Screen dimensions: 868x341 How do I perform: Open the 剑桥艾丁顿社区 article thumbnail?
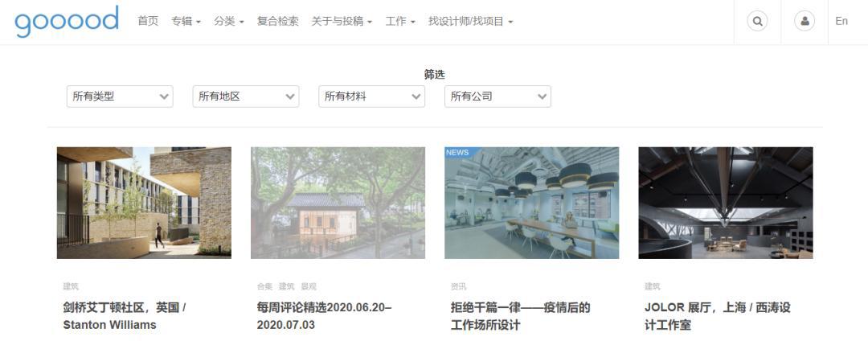point(144,203)
